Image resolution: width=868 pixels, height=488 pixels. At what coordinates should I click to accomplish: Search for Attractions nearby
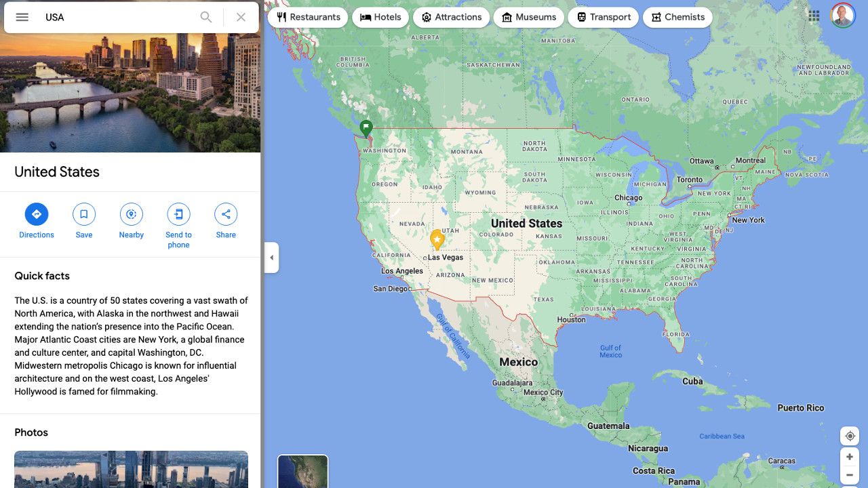pyautogui.click(x=451, y=17)
